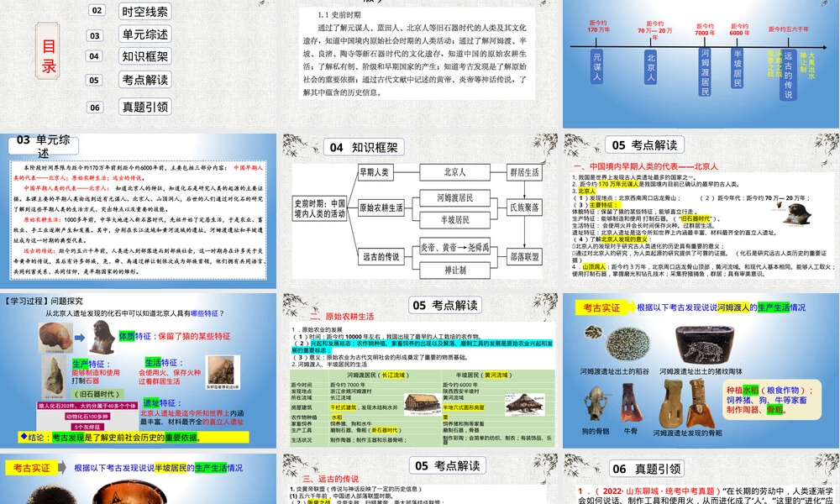Click the 河姆渡居民（长江流域）table header
This screenshot has width=840, height=504.
click(x=377, y=375)
